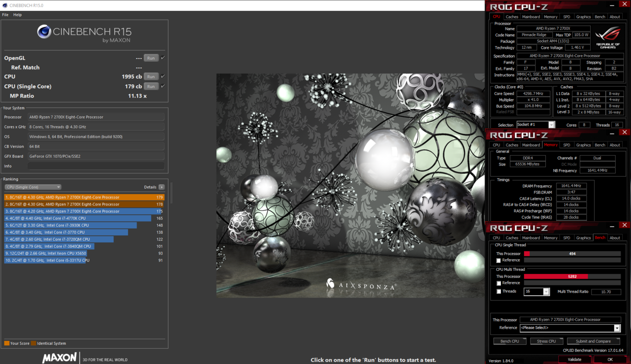The width and height of the screenshot is (631, 364).
Task: Click the Cinebench R15 sphere logo
Action: tap(44, 32)
